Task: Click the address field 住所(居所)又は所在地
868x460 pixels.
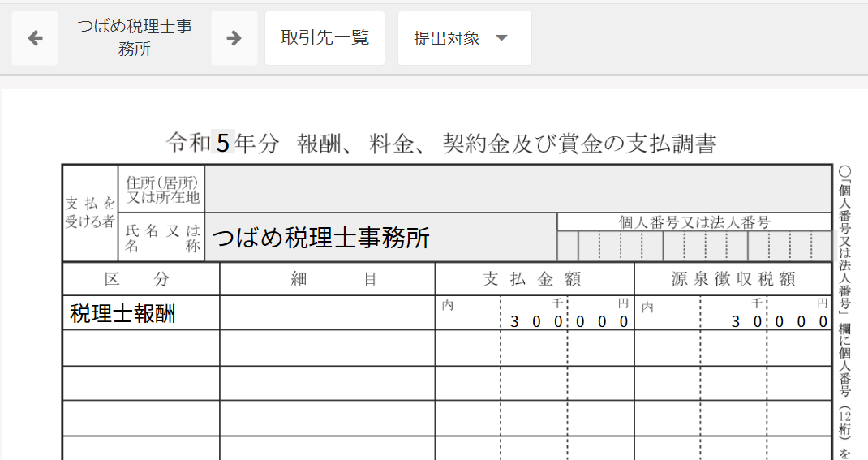Action: [x=518, y=189]
